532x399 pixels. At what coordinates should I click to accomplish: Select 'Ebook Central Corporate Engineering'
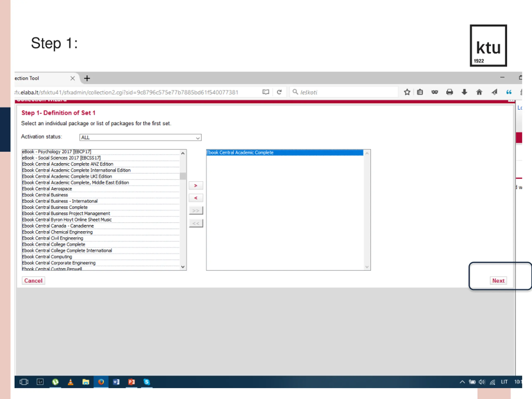click(101, 263)
